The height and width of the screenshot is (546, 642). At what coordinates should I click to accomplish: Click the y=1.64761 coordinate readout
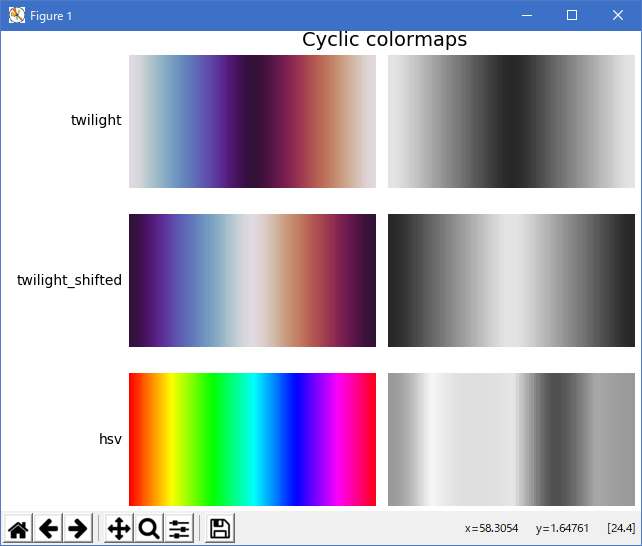[x=562, y=528]
